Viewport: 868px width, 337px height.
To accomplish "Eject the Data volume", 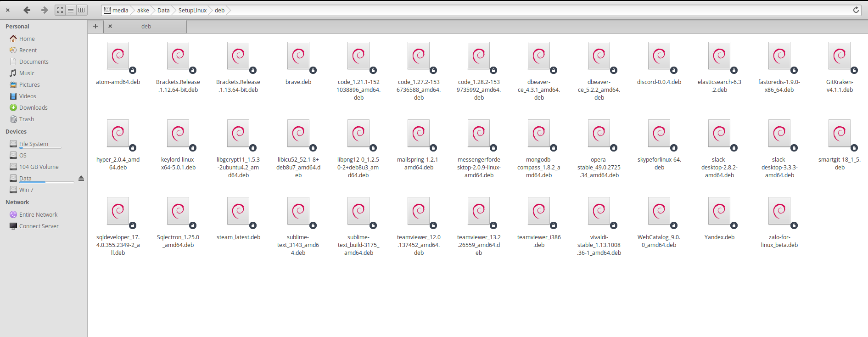I will pos(81,178).
